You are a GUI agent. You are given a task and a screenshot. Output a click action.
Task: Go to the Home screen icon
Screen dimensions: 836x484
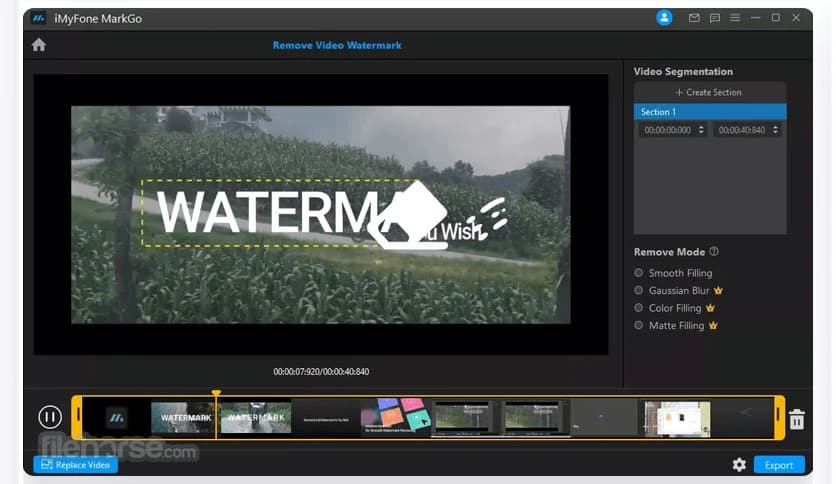click(39, 45)
